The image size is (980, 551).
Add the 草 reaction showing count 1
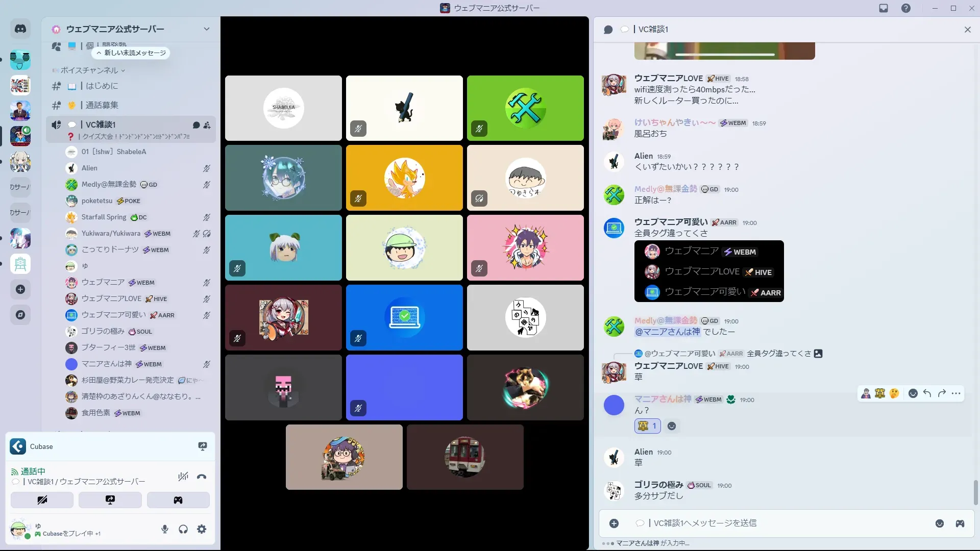point(647,426)
